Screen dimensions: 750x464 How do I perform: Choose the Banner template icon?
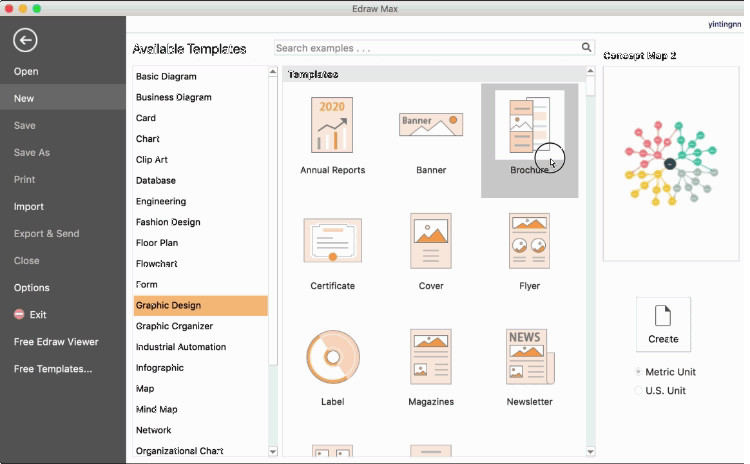point(430,125)
